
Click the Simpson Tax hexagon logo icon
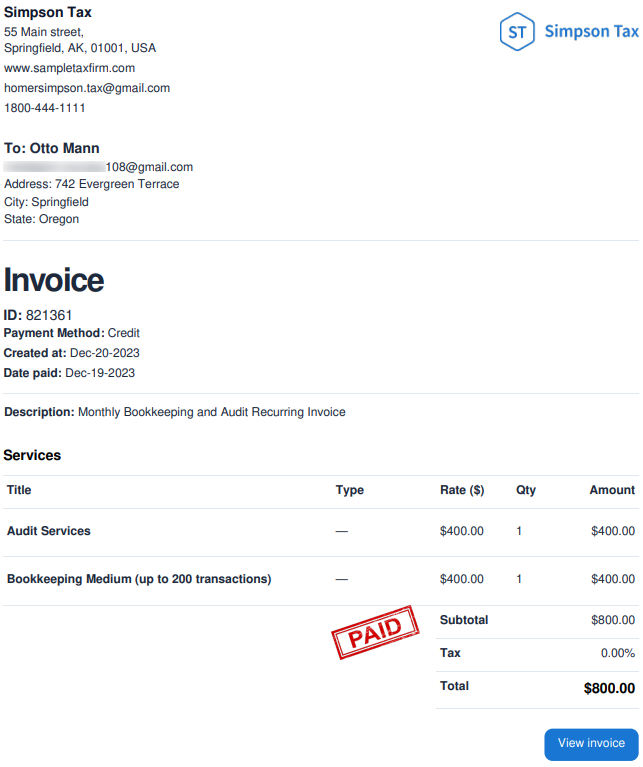[x=517, y=32]
